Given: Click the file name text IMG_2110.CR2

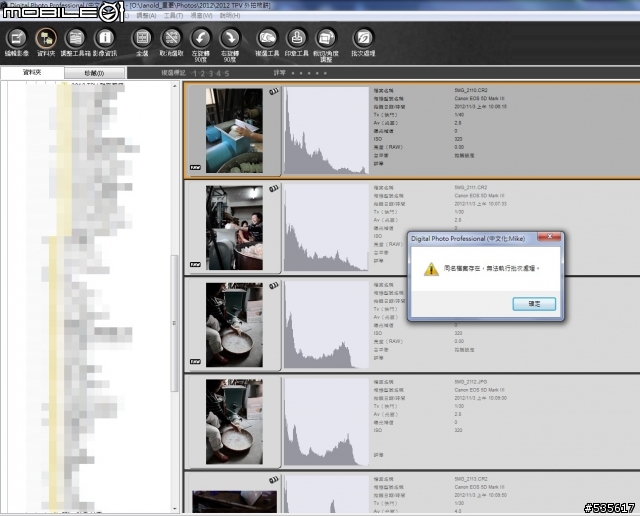Looking at the screenshot, I should pos(471,90).
